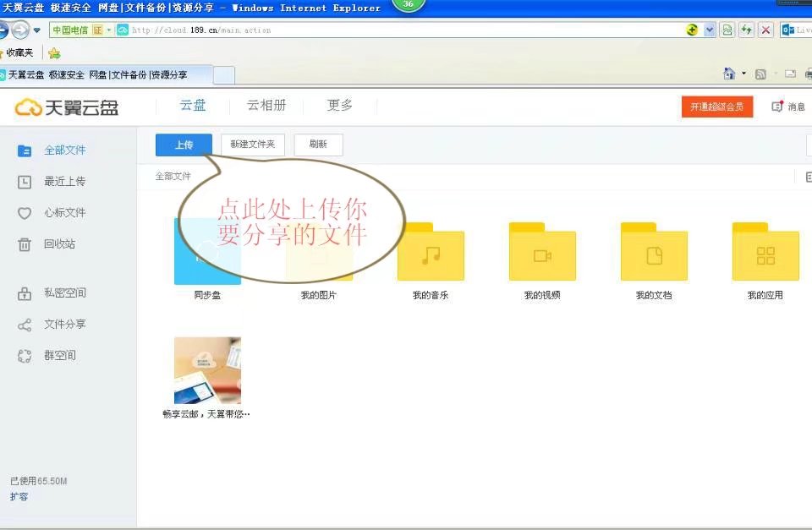Open the 云盘 tab
The image size is (812, 530).
193,105
